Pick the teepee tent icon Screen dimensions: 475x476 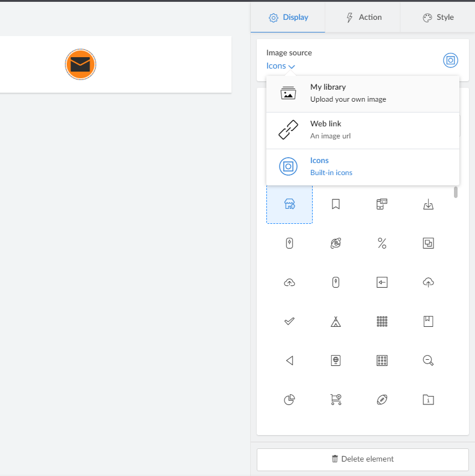336,321
